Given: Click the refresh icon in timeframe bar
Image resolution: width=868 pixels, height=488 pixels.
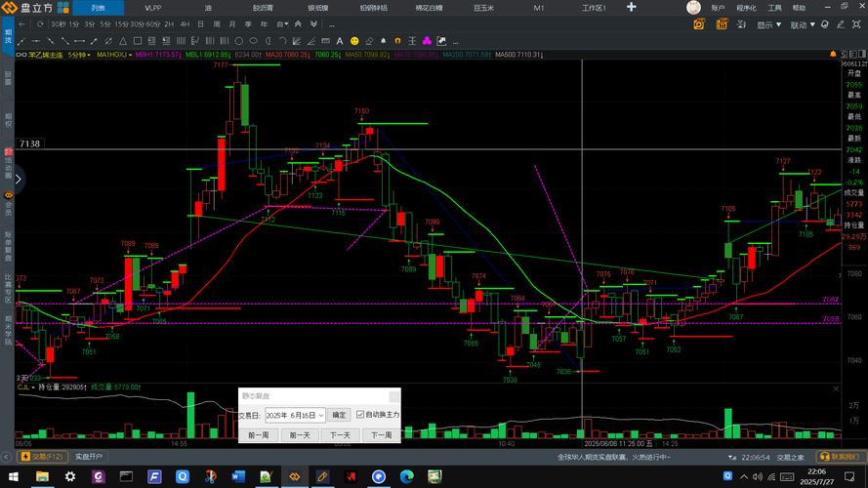Looking at the screenshot, I should coord(40,24).
